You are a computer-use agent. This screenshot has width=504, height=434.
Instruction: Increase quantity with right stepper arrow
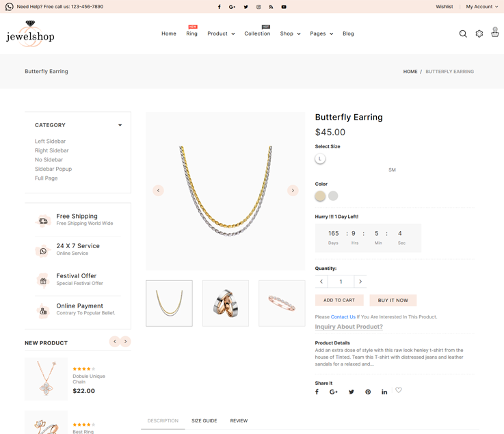click(360, 282)
